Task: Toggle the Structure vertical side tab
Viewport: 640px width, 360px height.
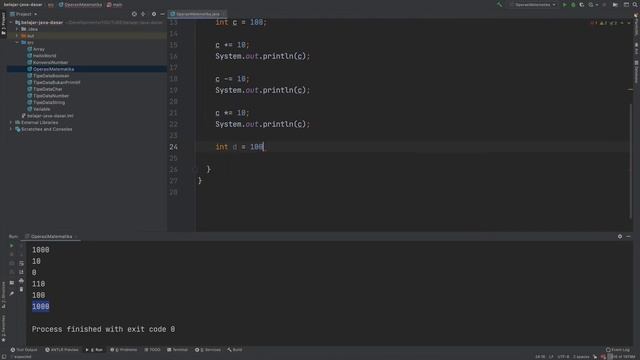Action: [x=4, y=294]
